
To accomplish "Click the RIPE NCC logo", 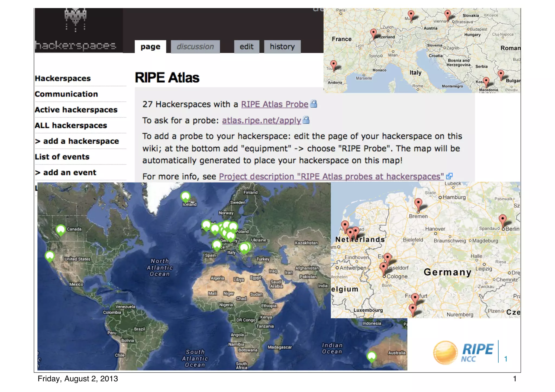I will pyautogui.click(x=463, y=352).
